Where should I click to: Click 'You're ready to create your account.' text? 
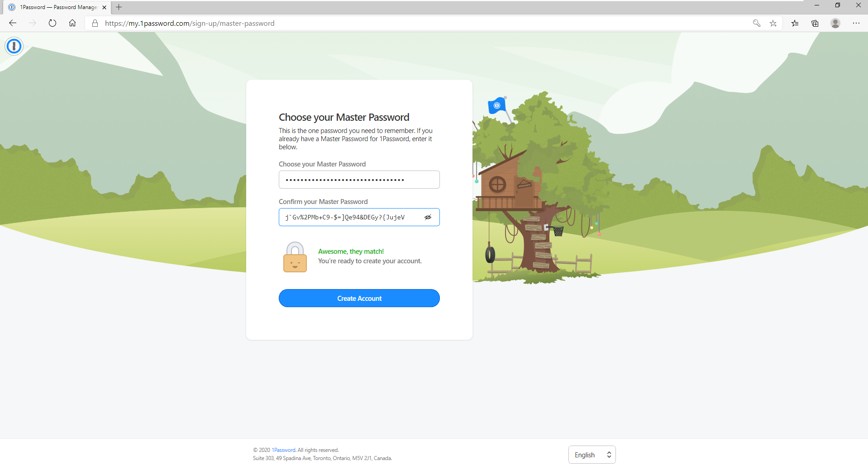pos(370,261)
